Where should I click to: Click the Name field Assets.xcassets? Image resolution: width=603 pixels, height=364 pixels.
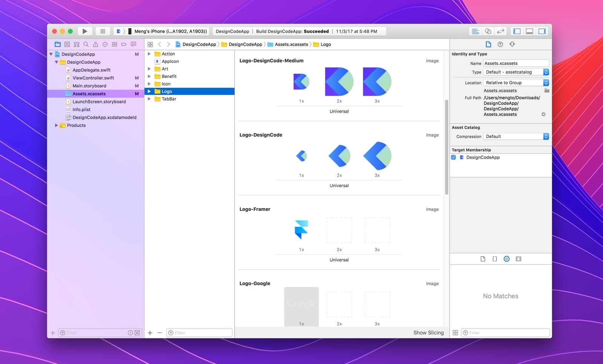(516, 63)
